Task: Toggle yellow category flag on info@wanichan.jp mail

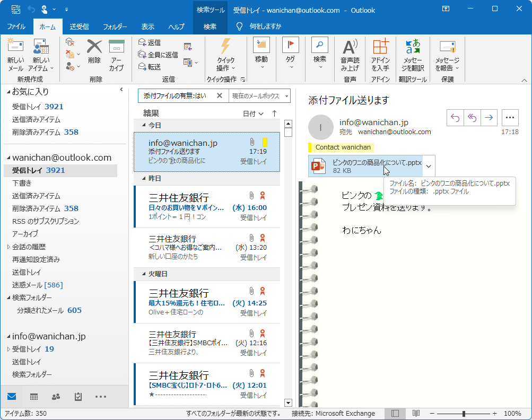Action: (x=265, y=142)
